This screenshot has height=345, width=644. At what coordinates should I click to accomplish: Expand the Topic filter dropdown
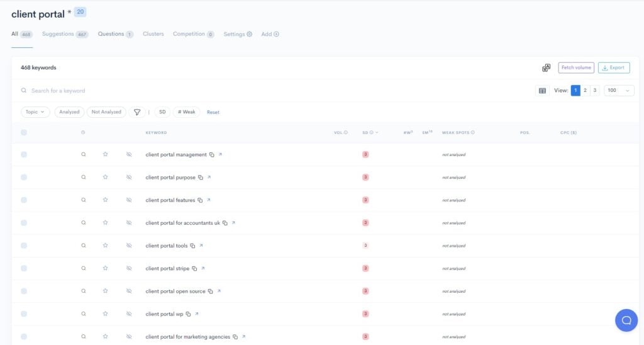tap(35, 112)
